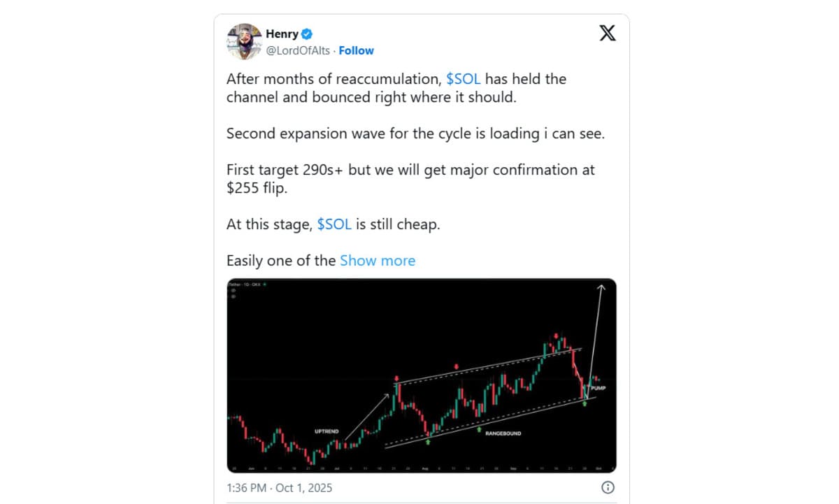Open Henry's profile avatar picture
The width and height of the screenshot is (839, 504).
[x=243, y=41]
